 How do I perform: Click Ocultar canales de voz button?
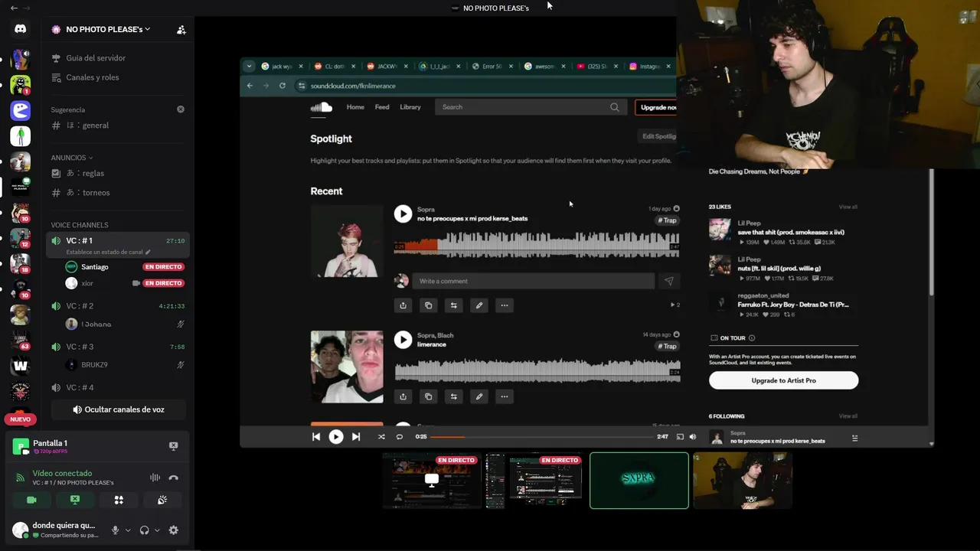pyautogui.click(x=119, y=409)
